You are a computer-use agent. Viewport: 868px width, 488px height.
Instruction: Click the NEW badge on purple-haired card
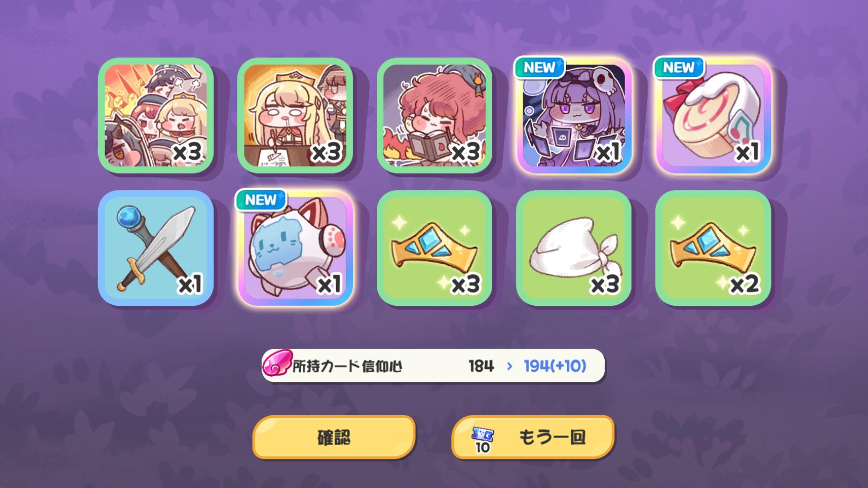point(539,67)
